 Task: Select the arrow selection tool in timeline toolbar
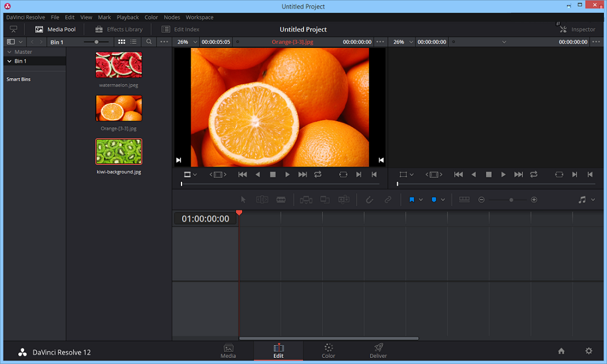pos(243,200)
